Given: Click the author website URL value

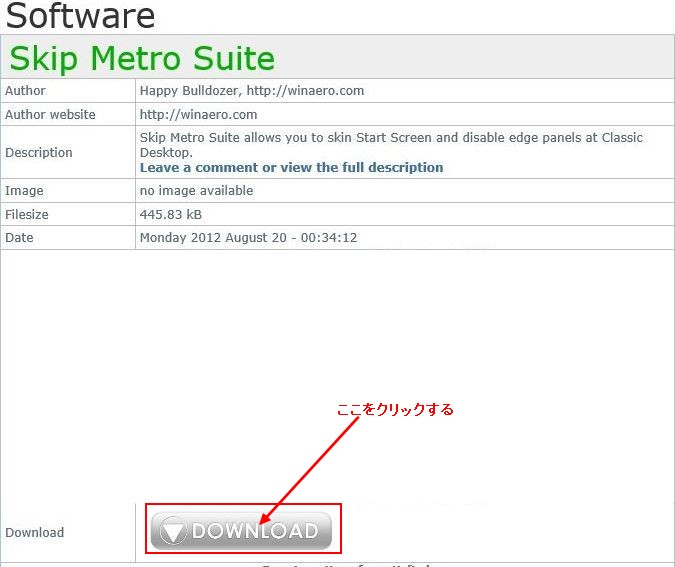Looking at the screenshot, I should (198, 114).
